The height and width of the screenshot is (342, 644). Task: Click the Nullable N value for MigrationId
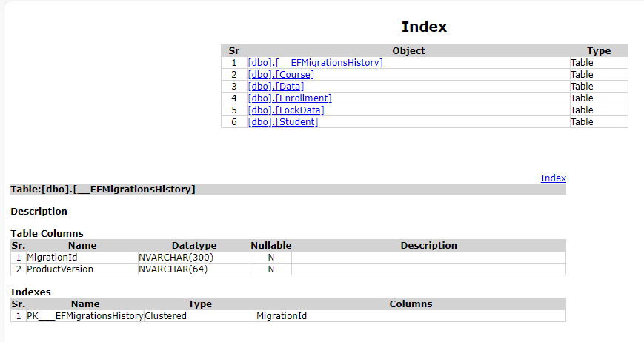pos(270,258)
